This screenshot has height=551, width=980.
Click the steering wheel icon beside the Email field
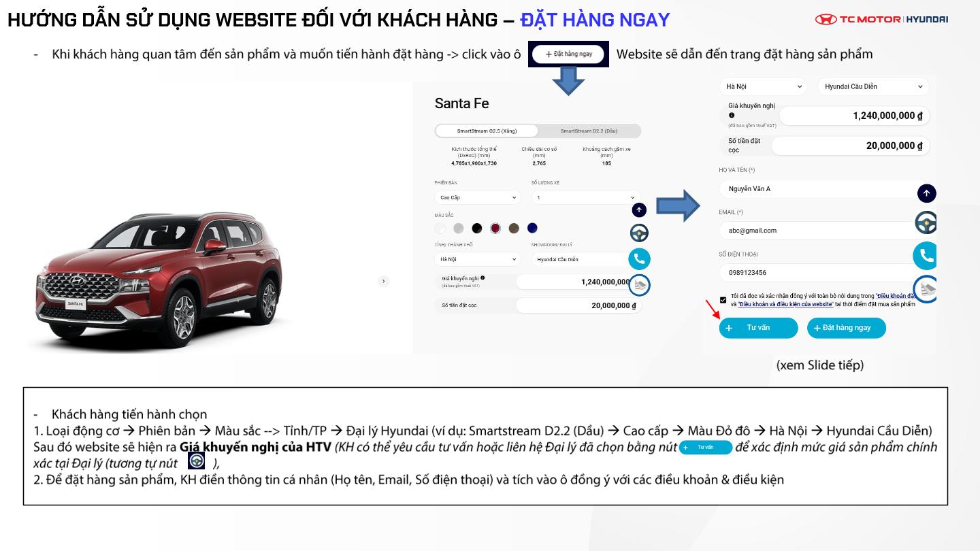point(926,223)
